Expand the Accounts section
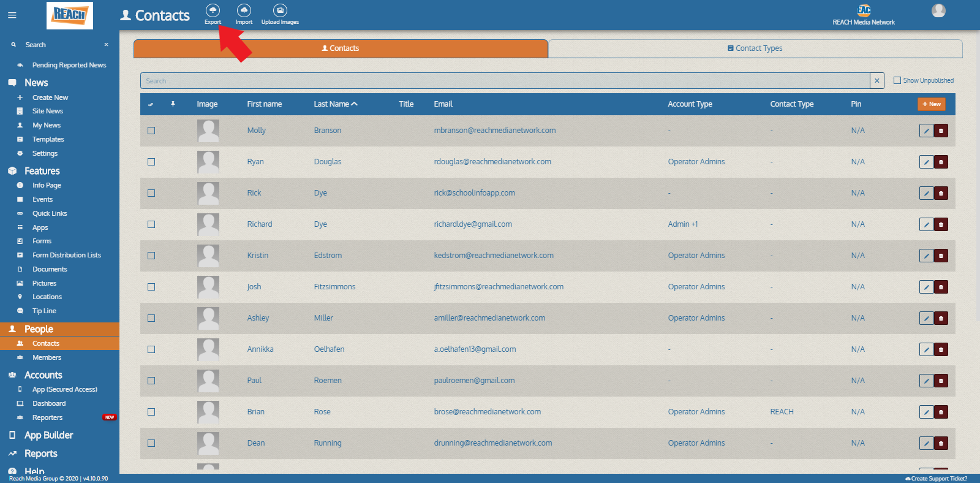 (43, 375)
